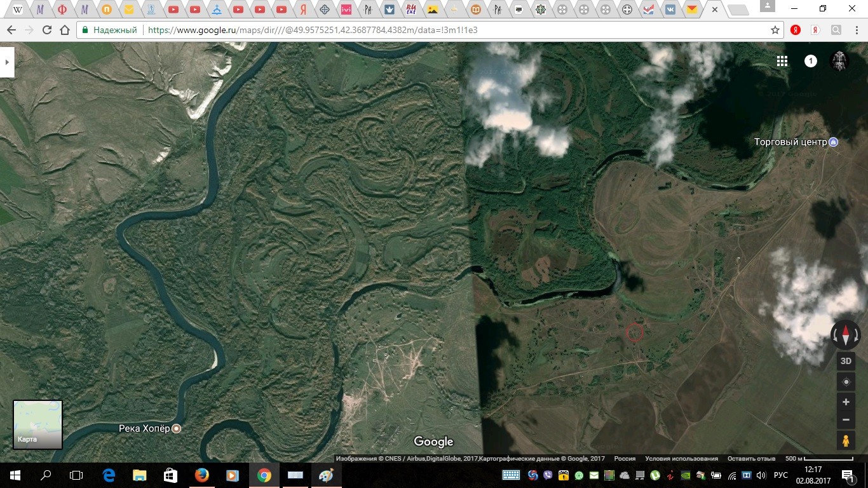Screen dimensions: 868x488
Task: Open the Viber tray icon
Action: [547, 475]
